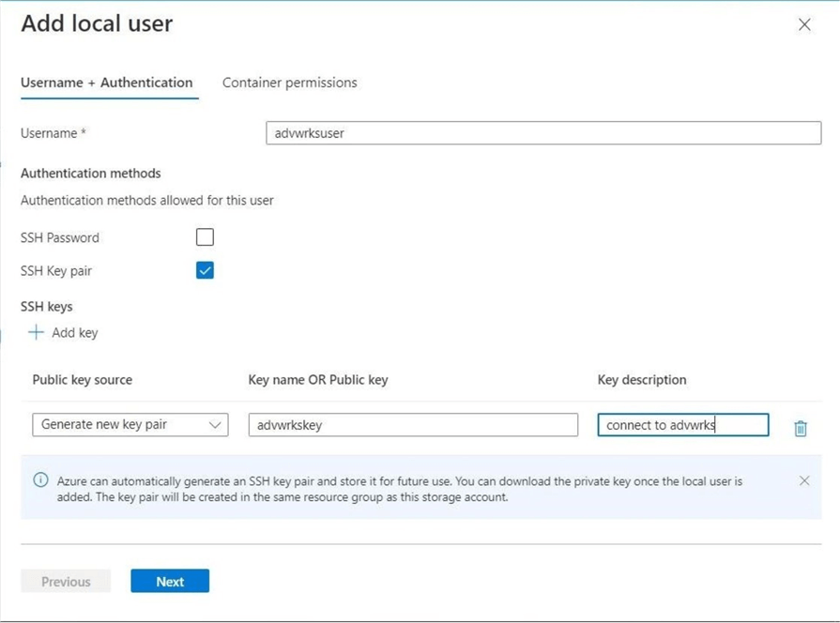840x623 pixels.
Task: Open the Public key source dropdown
Action: point(130,425)
